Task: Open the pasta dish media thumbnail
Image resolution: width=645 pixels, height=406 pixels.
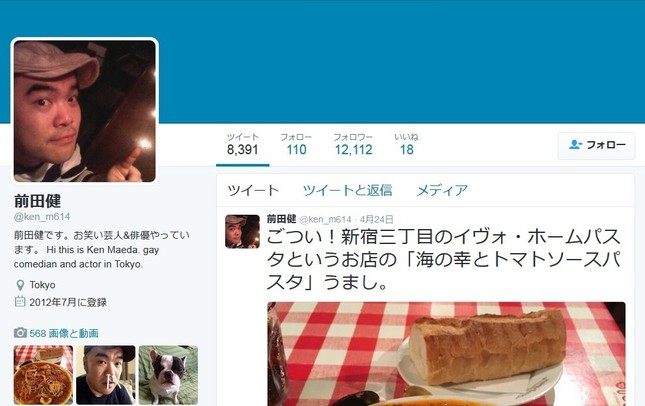Action: [x=44, y=375]
